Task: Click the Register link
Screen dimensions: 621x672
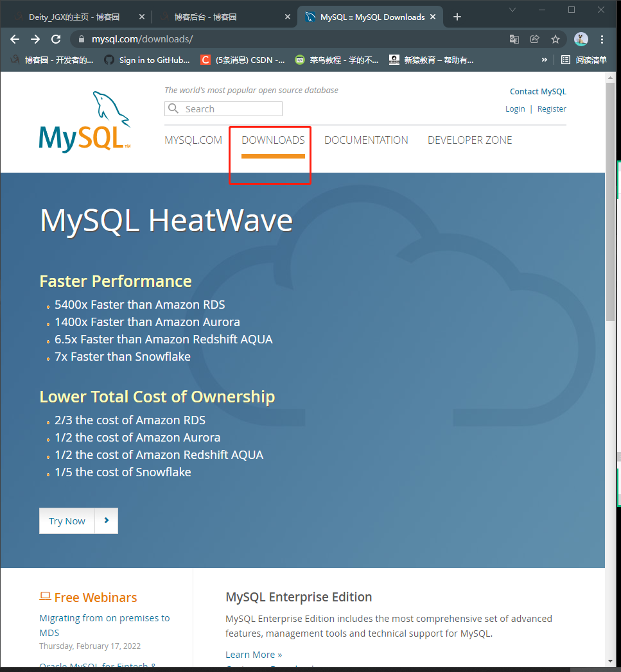Action: pos(552,109)
